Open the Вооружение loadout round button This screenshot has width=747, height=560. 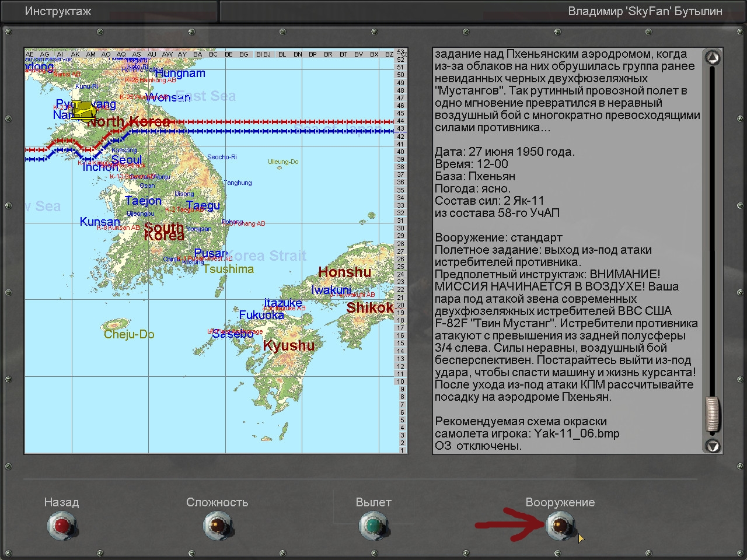(x=560, y=526)
